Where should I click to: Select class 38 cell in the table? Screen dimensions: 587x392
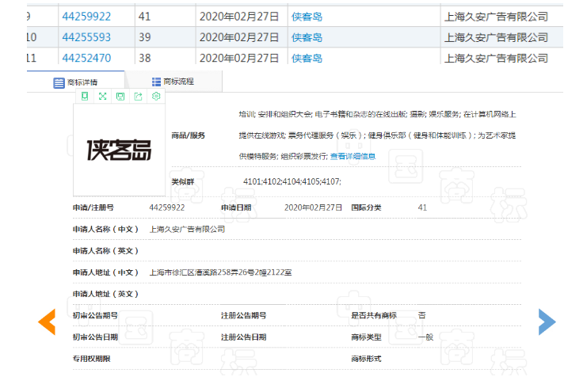[x=165, y=57]
